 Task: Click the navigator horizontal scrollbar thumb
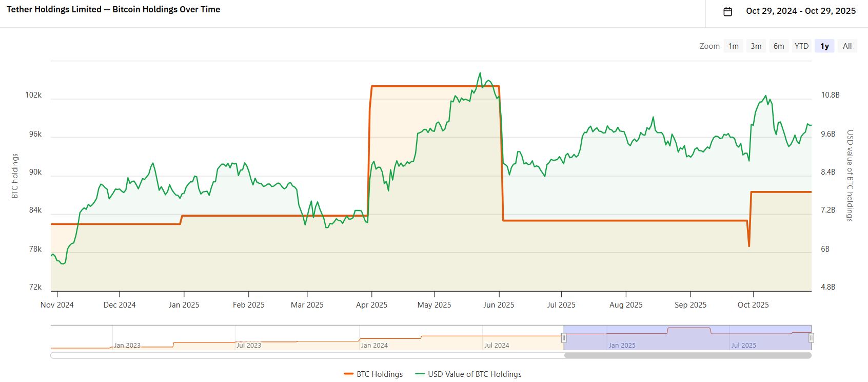coord(688,355)
